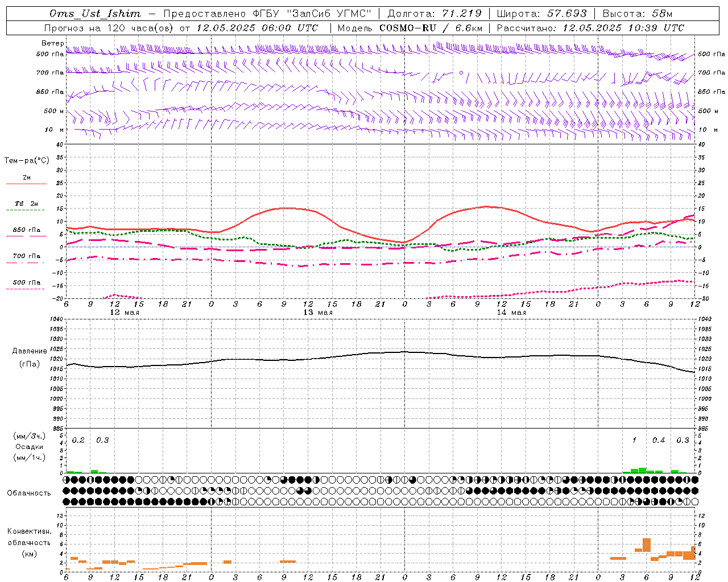Click the Прогноз на 120 часа(ов) header text

coord(110,28)
